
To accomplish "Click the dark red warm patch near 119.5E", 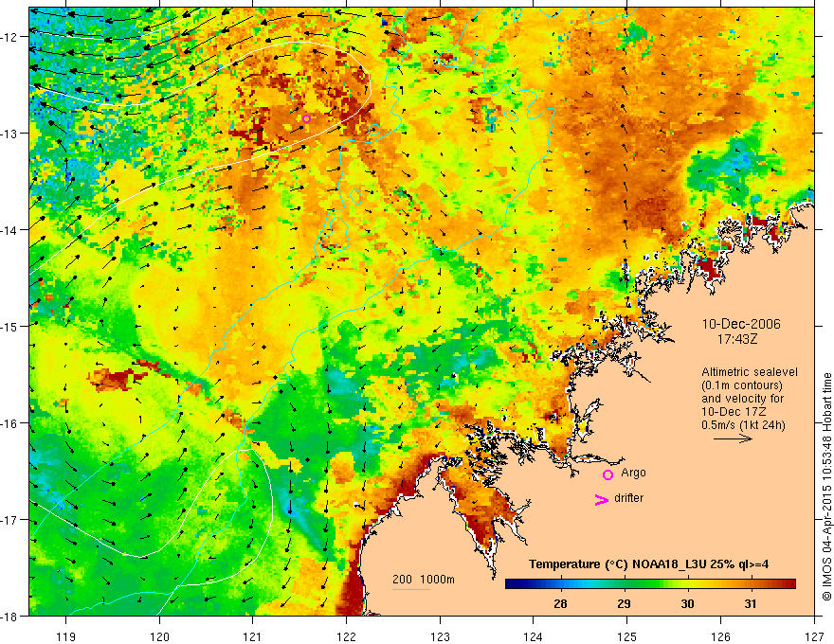I will pyautogui.click(x=115, y=378).
